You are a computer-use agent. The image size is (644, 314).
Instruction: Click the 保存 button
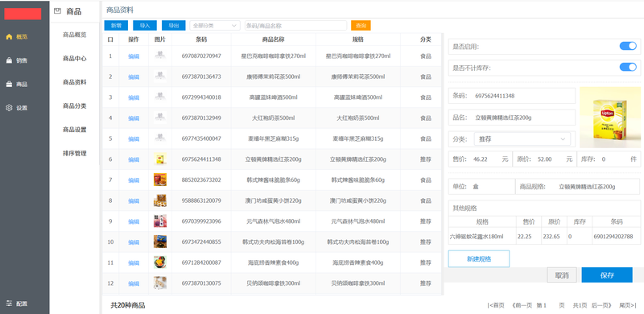click(607, 275)
